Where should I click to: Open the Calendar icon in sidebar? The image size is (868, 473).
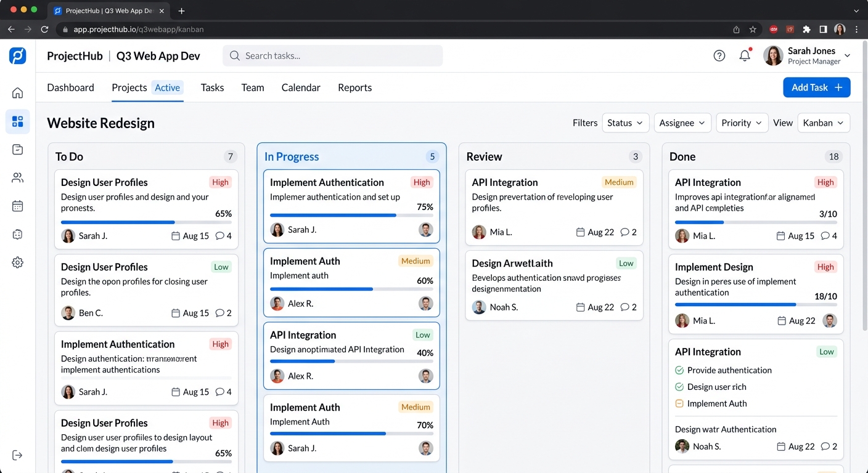point(17,205)
